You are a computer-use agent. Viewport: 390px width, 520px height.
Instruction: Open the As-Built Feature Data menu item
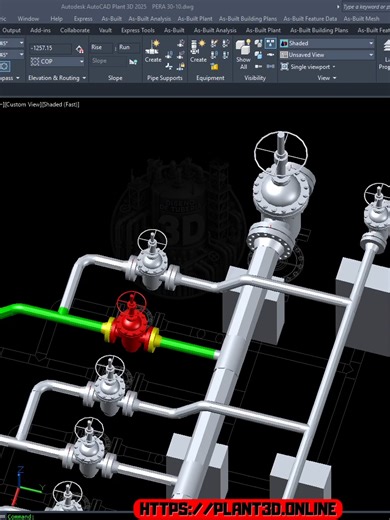click(310, 19)
